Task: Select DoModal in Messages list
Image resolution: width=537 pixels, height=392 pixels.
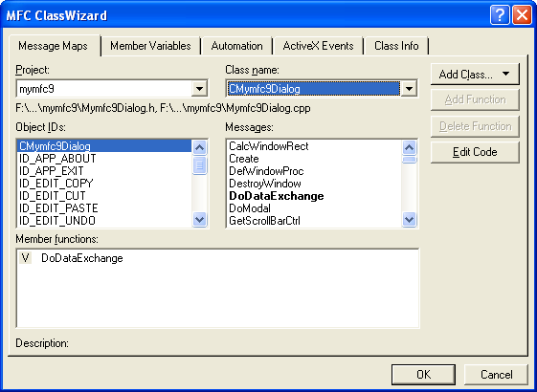Action: pos(314,208)
